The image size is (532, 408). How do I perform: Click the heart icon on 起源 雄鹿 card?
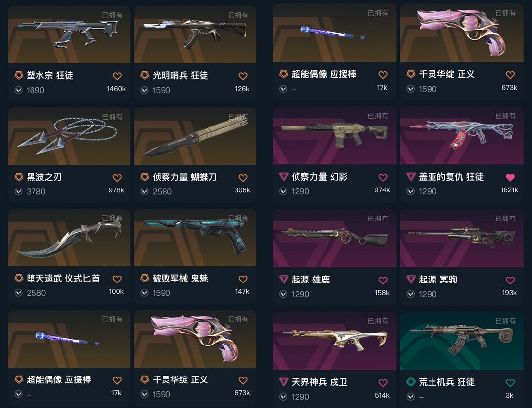(x=383, y=280)
